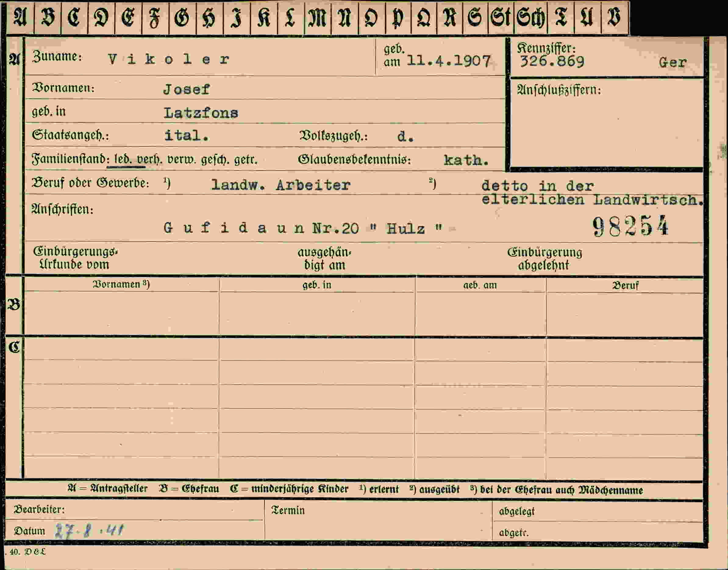Select the typed religion 'kath.'
The height and width of the screenshot is (570, 728).
click(466, 161)
